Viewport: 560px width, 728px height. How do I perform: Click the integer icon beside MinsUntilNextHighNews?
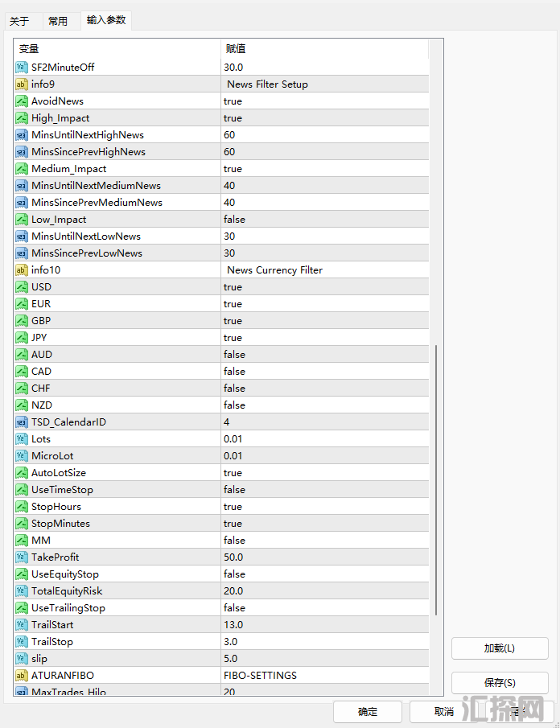point(22,135)
